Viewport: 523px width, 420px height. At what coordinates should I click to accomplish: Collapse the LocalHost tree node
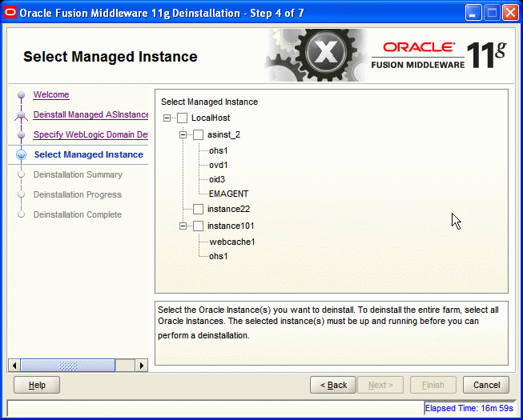pyautogui.click(x=167, y=118)
